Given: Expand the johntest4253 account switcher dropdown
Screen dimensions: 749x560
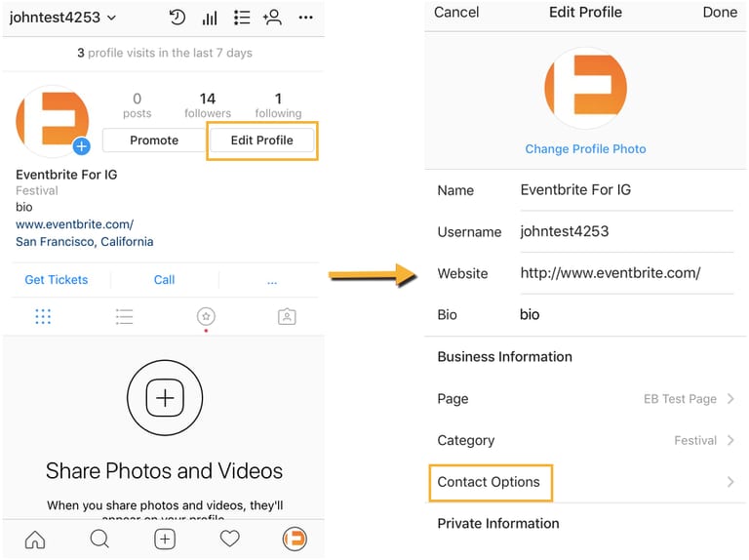Looking at the screenshot, I should click(62, 18).
